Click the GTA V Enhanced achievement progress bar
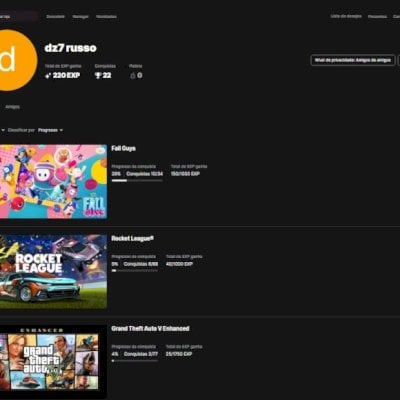Image resolution: width=400 pixels, height=400 pixels. (x=135, y=361)
